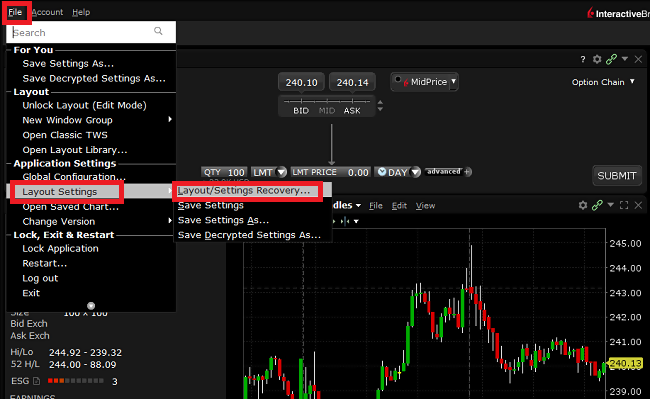This screenshot has height=399, width=650.
Task: Select Layout/Settings Recovery menu entry
Action: [244, 191]
